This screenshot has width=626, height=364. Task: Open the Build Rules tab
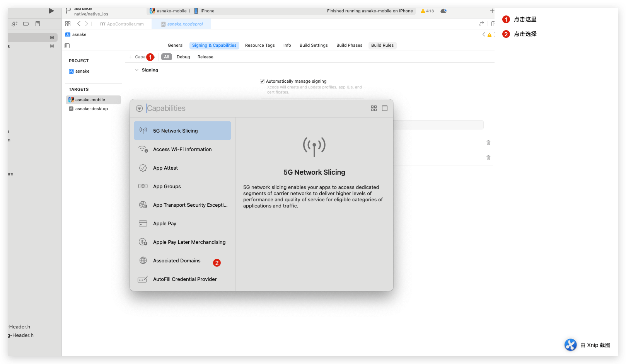coord(382,45)
